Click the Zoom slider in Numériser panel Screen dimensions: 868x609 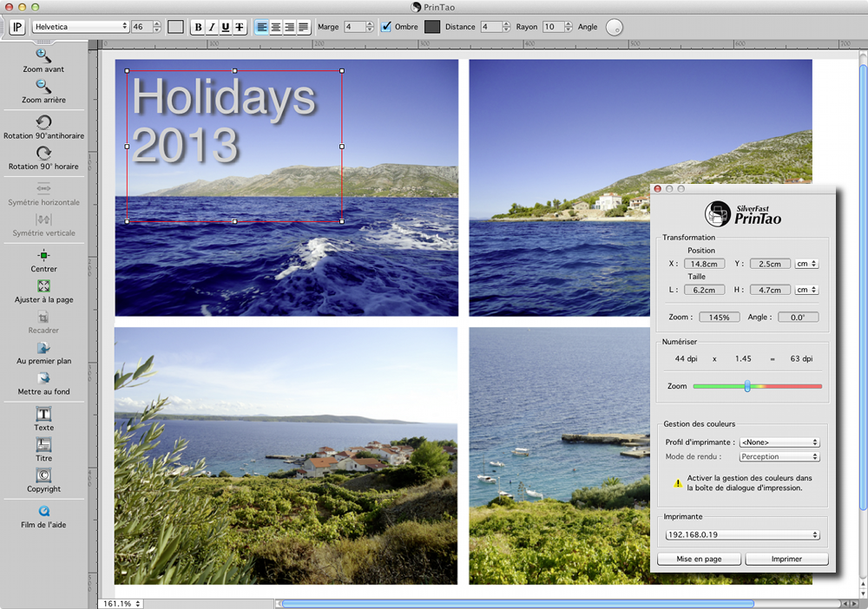pyautogui.click(x=747, y=386)
